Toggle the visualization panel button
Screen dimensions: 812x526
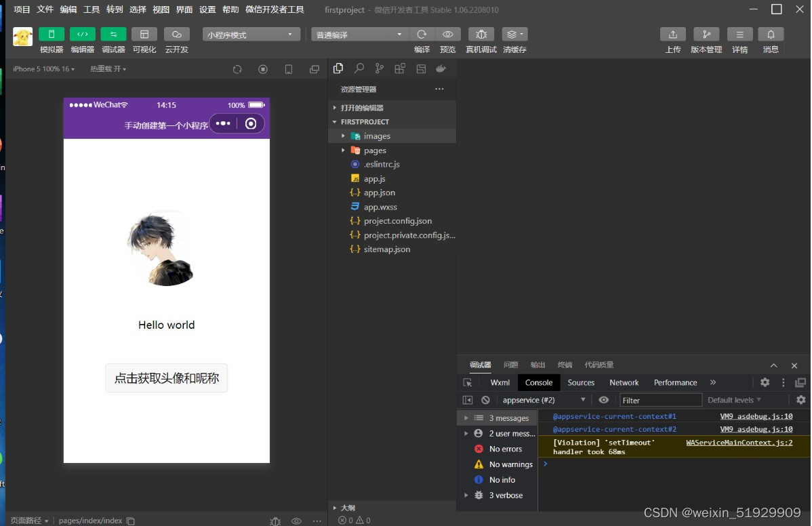pyautogui.click(x=144, y=34)
